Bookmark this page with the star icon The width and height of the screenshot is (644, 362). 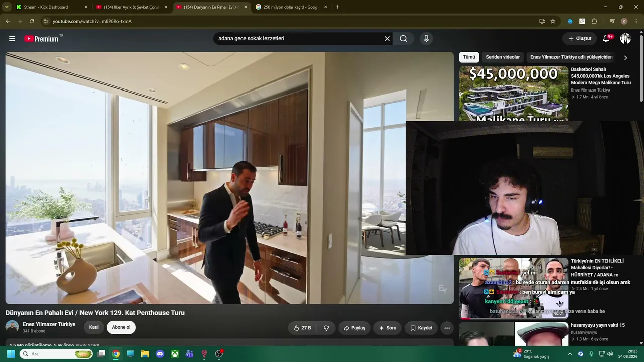(553, 21)
